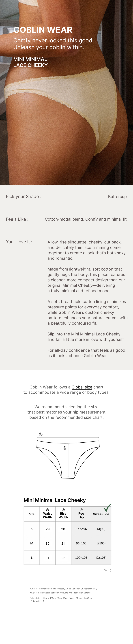Click the M(95) size guide cell

point(101,529)
